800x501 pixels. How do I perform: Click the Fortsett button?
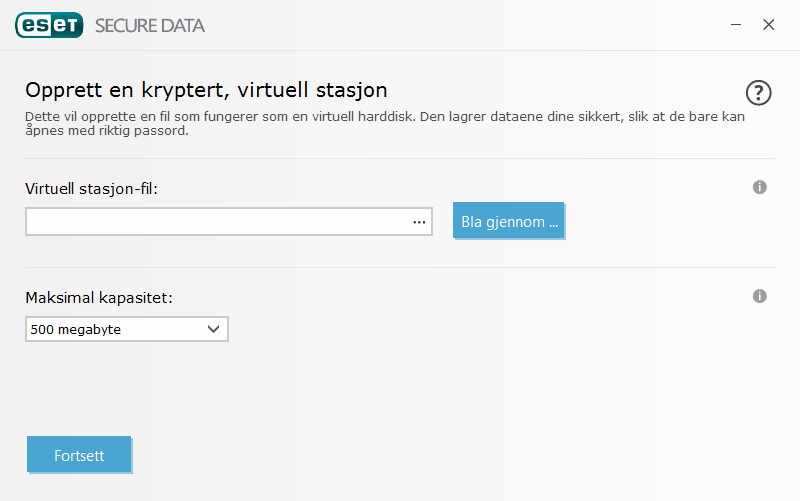point(79,454)
